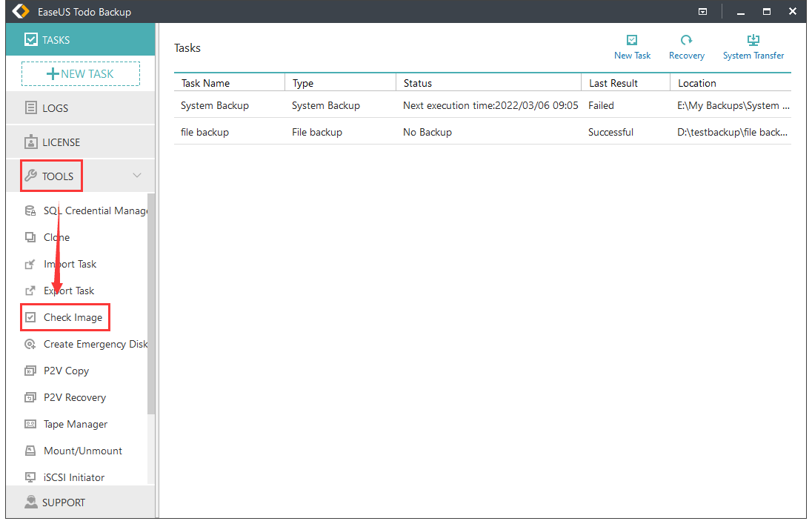This screenshot has height=524, width=812.
Task: Click the dashed NEW TASK button
Action: point(81,73)
